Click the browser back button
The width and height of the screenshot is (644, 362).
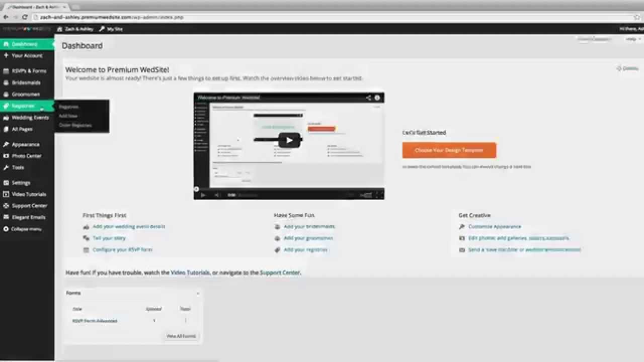(x=6, y=17)
